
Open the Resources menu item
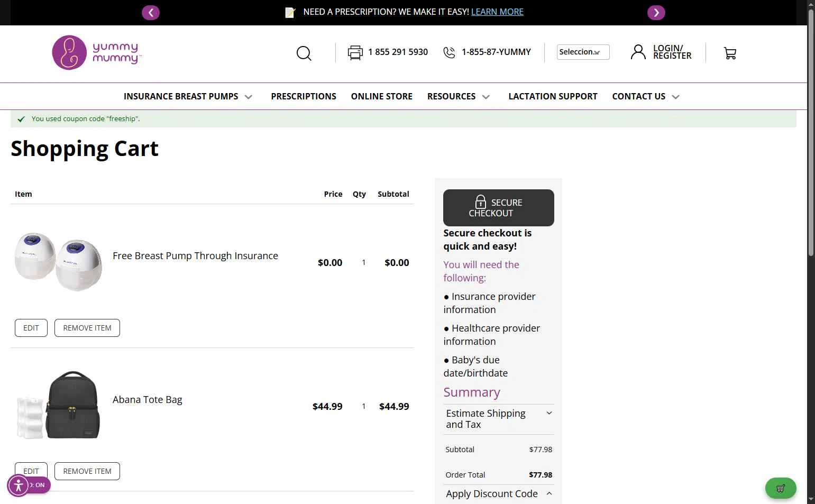tap(451, 96)
